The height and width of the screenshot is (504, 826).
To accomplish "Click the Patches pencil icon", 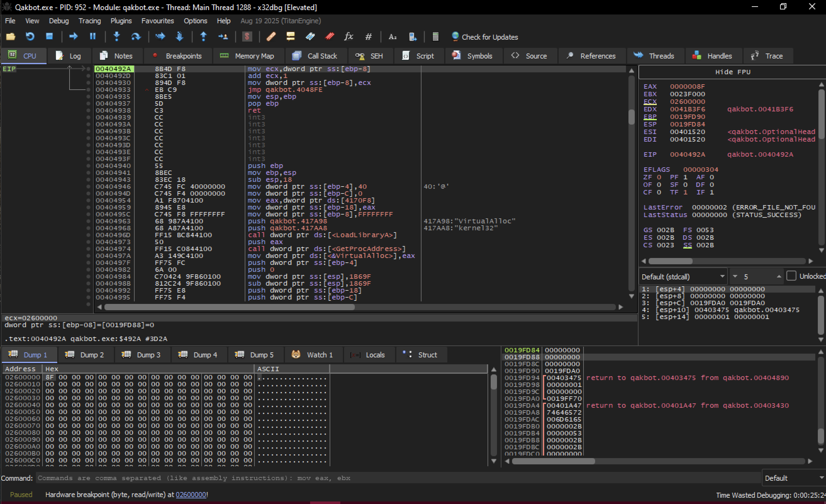I will click(271, 36).
